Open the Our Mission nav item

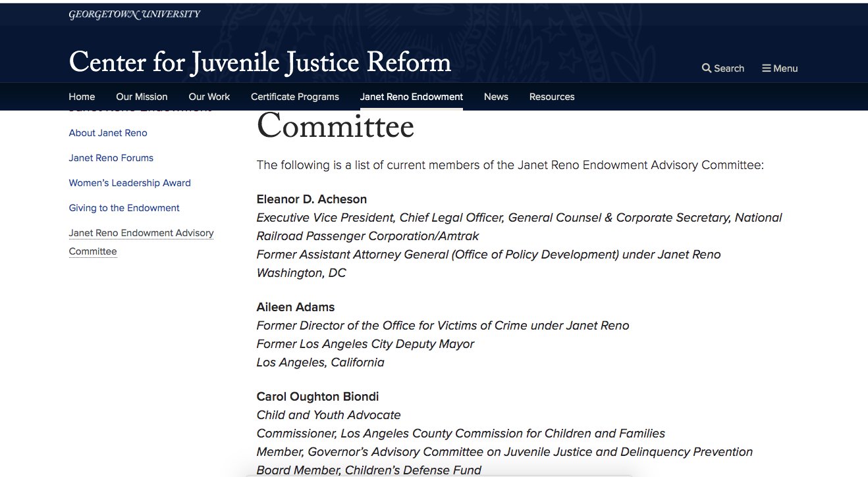pyautogui.click(x=142, y=97)
